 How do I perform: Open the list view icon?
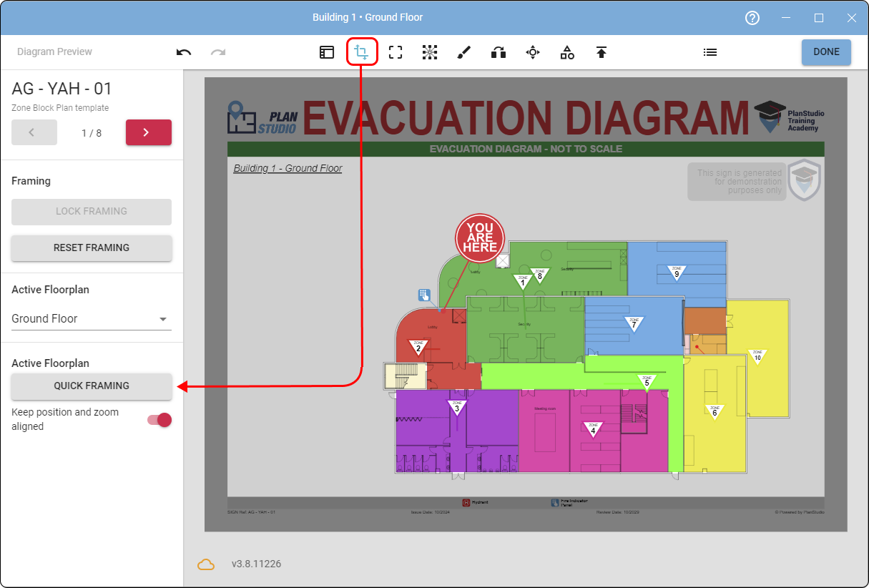pos(710,52)
